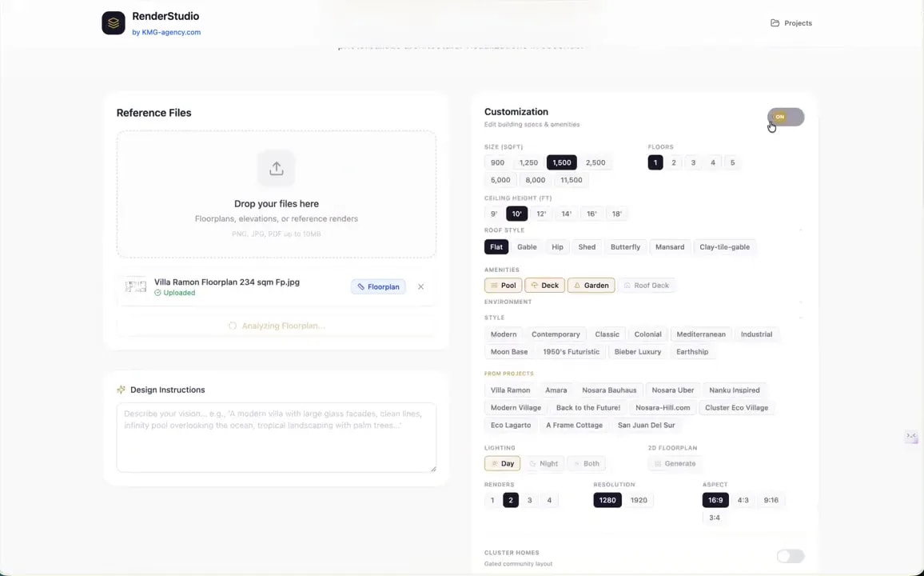Screen dimensions: 924x576
Task: Enable the Cluster Homes toggle
Action: coord(791,556)
